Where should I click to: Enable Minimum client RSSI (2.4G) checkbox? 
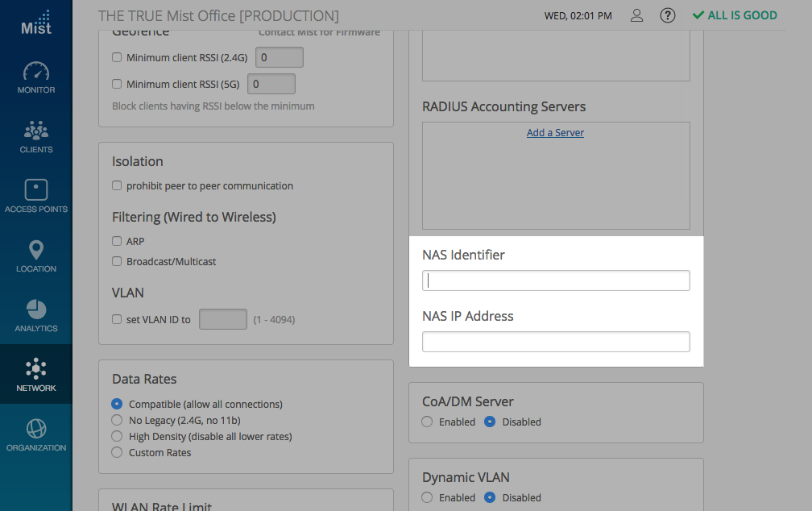117,58
